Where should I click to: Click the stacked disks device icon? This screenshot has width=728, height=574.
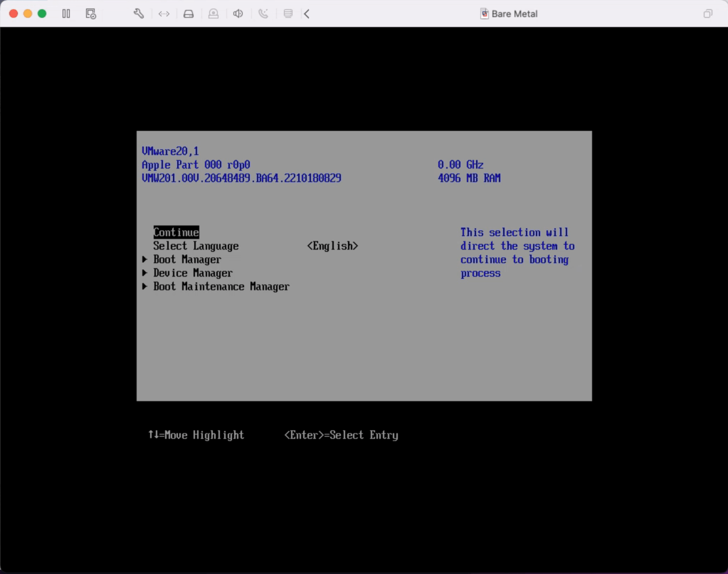288,14
